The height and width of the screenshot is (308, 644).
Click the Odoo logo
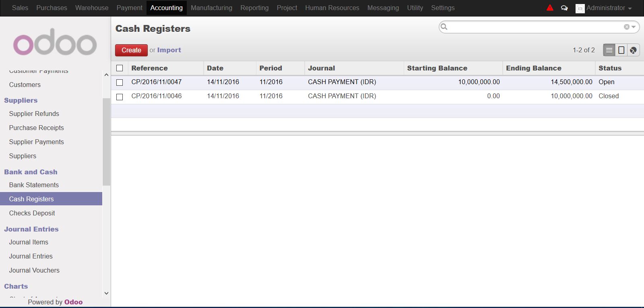[55, 42]
